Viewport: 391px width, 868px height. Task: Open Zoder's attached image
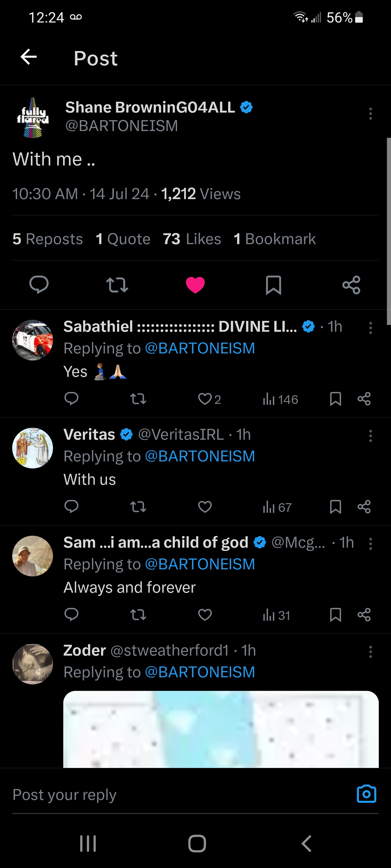click(221, 729)
